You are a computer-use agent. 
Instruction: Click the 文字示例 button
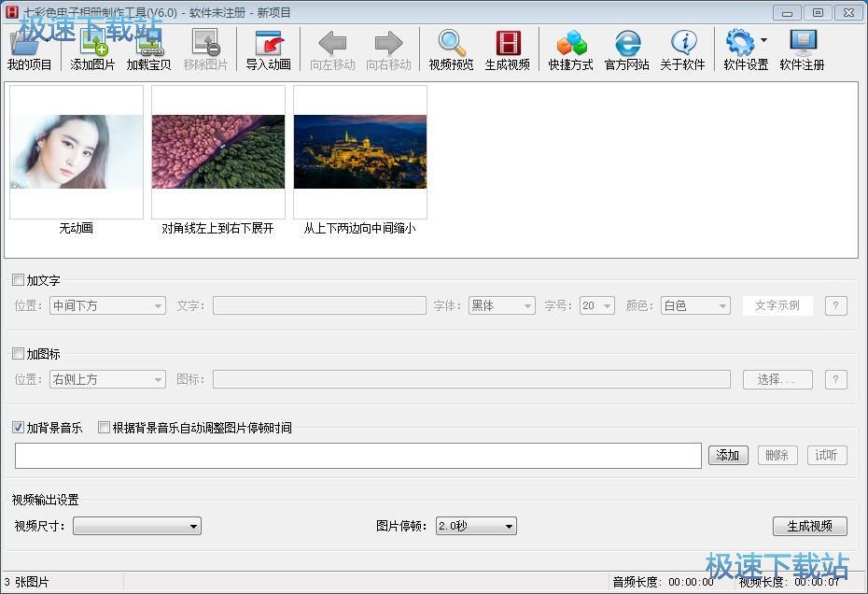coord(777,305)
